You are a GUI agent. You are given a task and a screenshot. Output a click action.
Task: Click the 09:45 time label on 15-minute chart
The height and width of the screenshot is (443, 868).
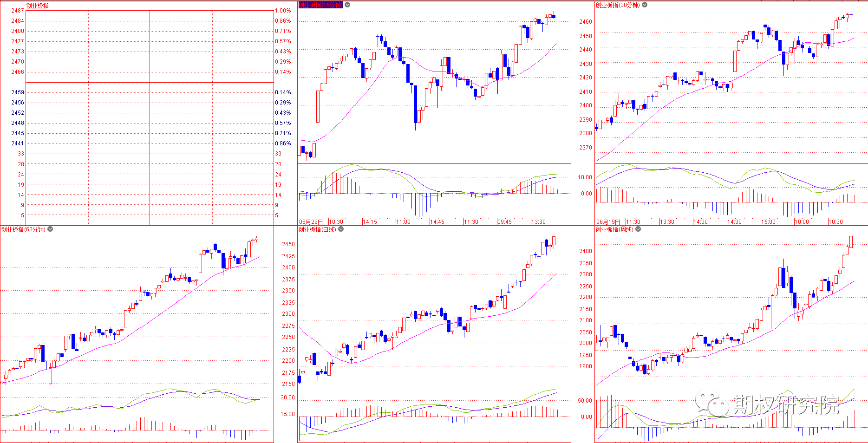coord(504,222)
